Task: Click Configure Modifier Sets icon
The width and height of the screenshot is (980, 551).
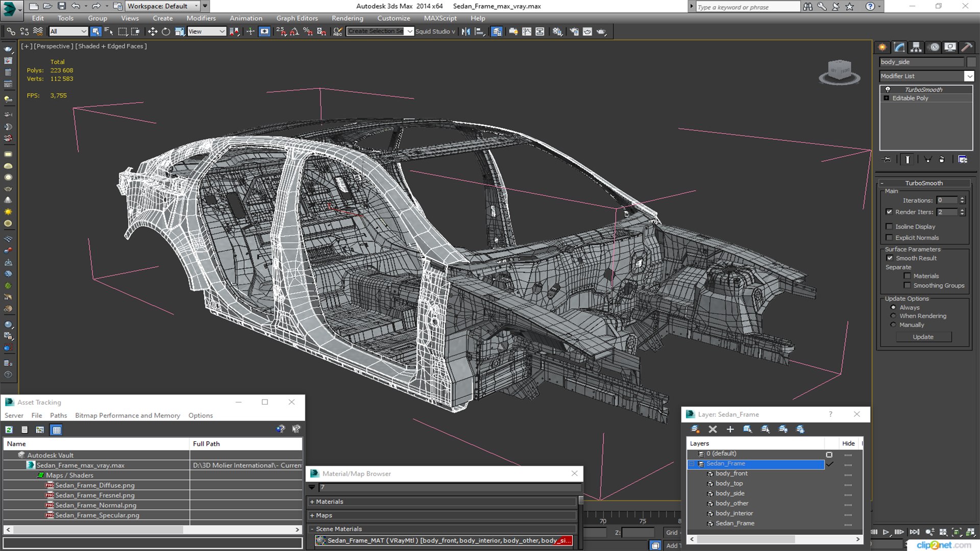Action: (963, 160)
